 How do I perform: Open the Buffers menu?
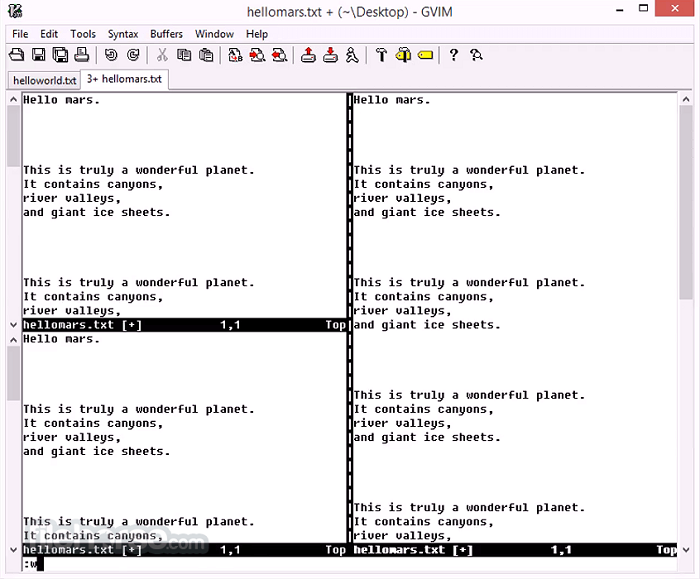tap(166, 34)
